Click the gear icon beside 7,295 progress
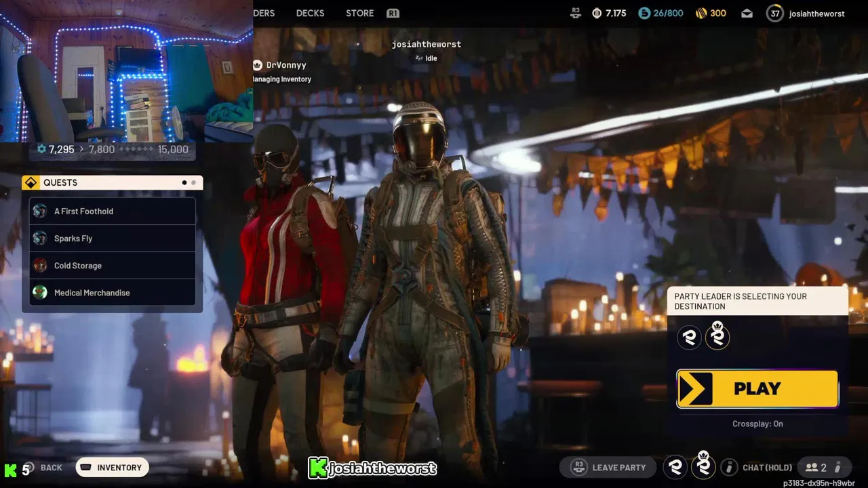Image resolution: width=868 pixels, height=488 pixels. point(41,149)
